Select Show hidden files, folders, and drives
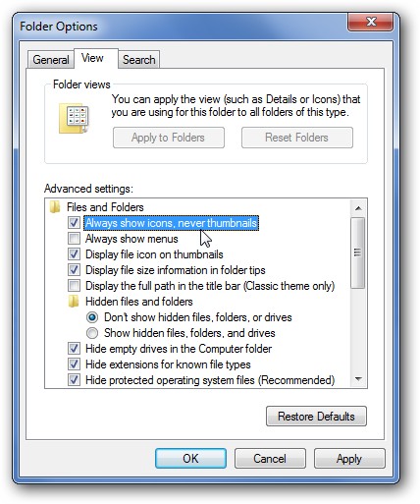 click(92, 333)
